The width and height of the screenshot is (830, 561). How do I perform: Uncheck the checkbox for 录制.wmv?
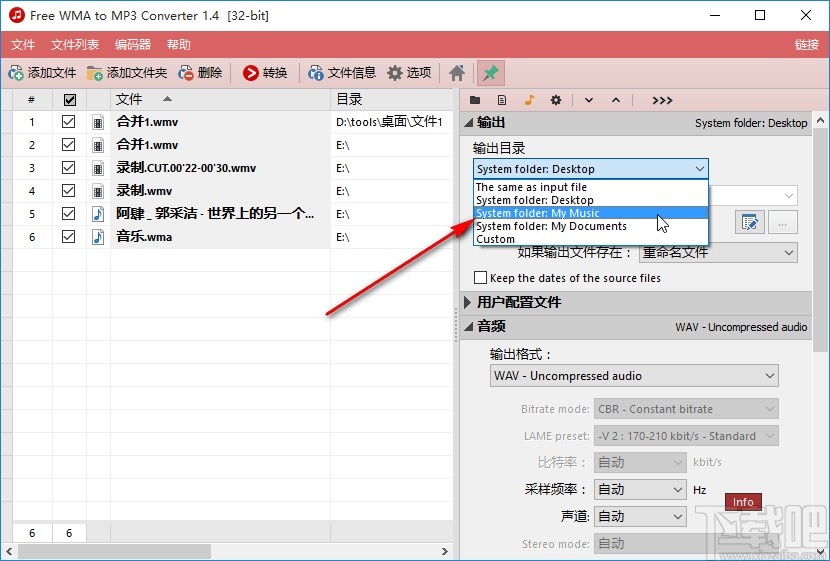(68, 191)
